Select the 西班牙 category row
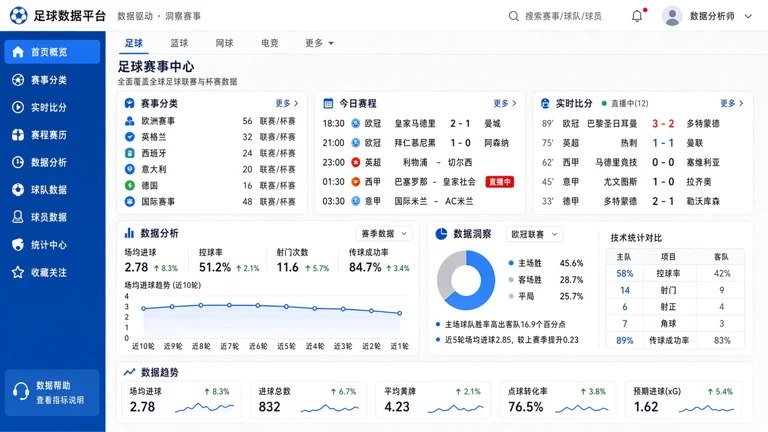 tap(211, 153)
